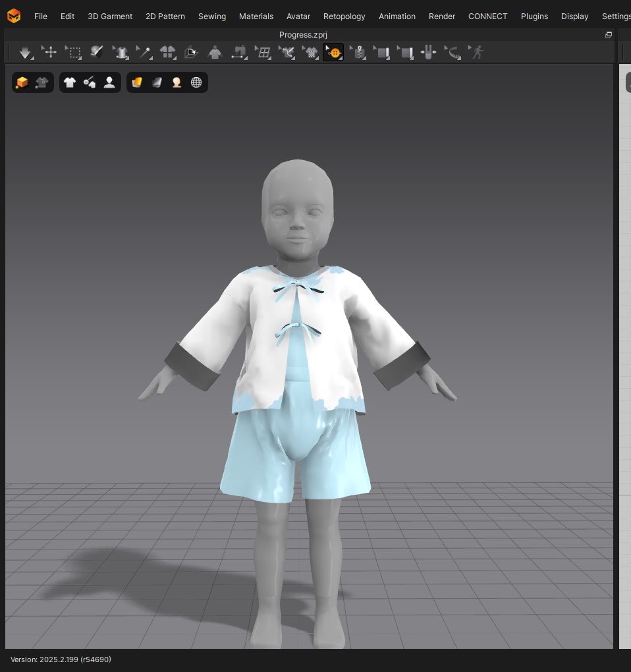Select the sewing machine tool
This screenshot has width=631, height=672.
239,52
